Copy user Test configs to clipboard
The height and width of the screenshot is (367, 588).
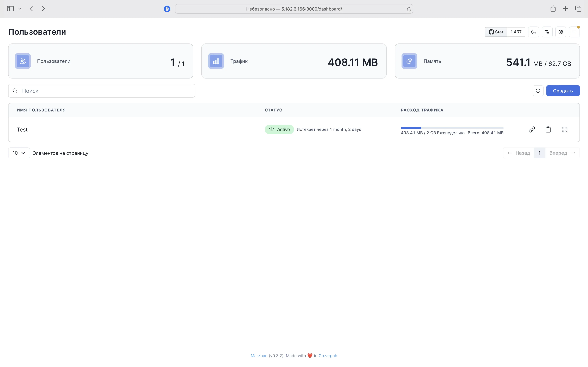pos(548,129)
